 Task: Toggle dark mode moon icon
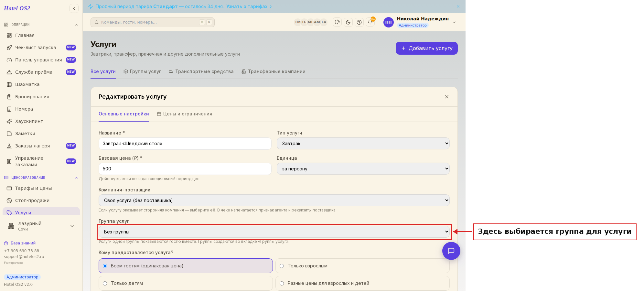pyautogui.click(x=348, y=22)
